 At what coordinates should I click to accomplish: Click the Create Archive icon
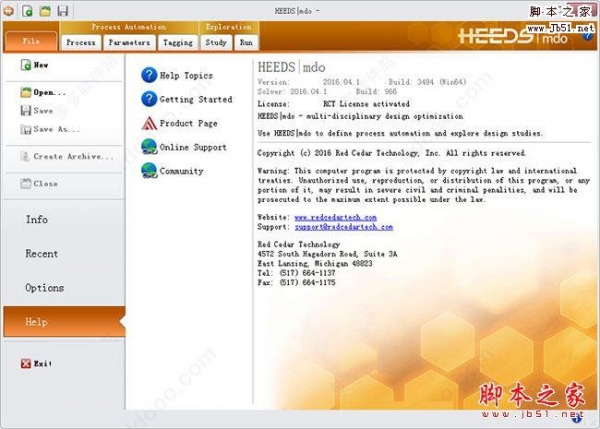click(x=25, y=156)
